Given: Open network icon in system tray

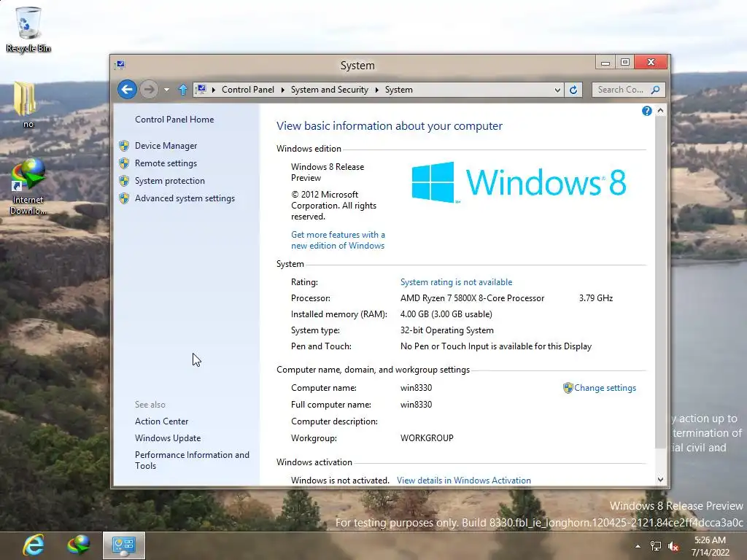Looking at the screenshot, I should (x=656, y=546).
